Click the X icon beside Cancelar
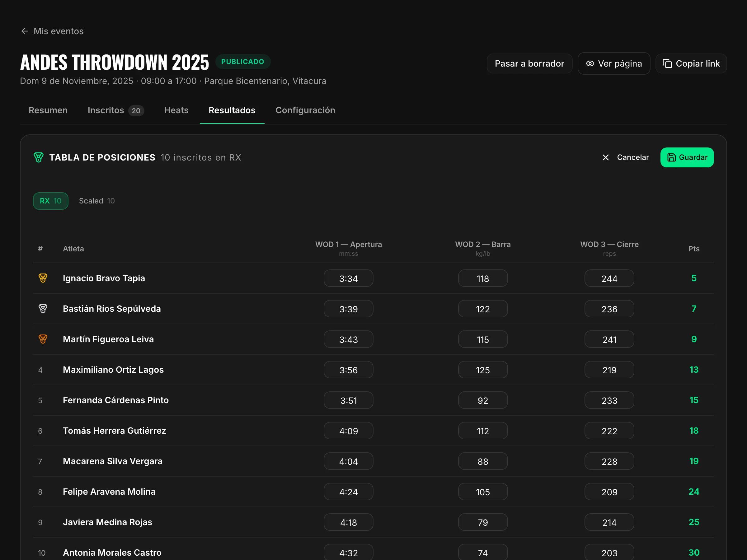Image resolution: width=747 pixels, height=560 pixels. coord(605,157)
